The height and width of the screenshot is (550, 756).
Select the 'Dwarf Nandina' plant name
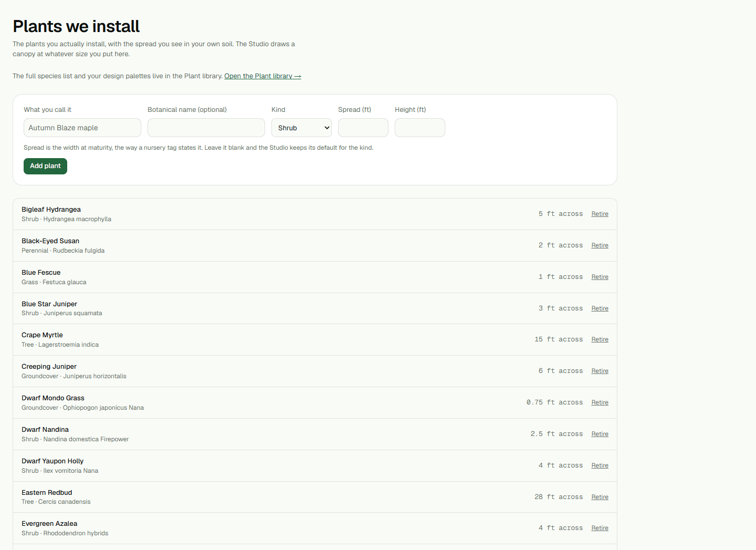[x=45, y=430]
